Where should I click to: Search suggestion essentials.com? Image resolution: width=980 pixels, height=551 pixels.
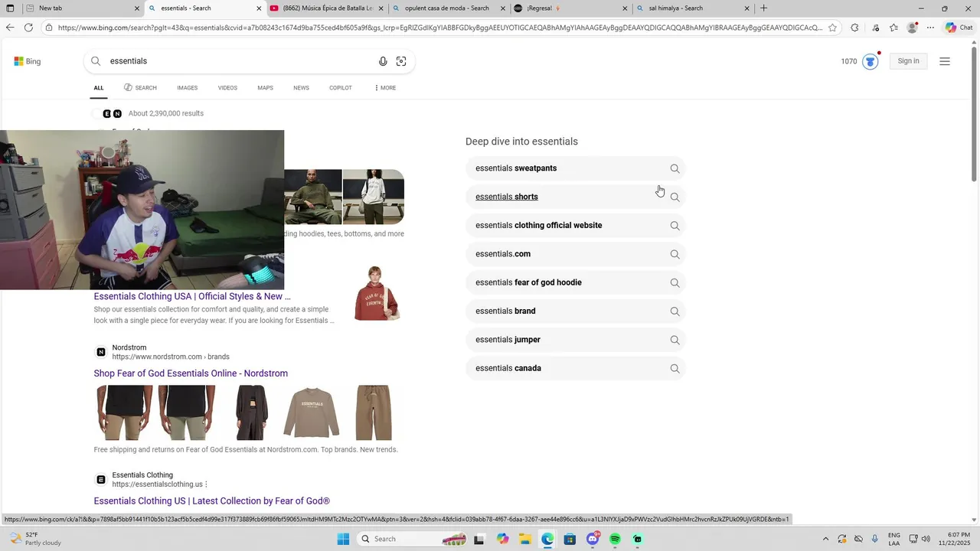point(575,254)
